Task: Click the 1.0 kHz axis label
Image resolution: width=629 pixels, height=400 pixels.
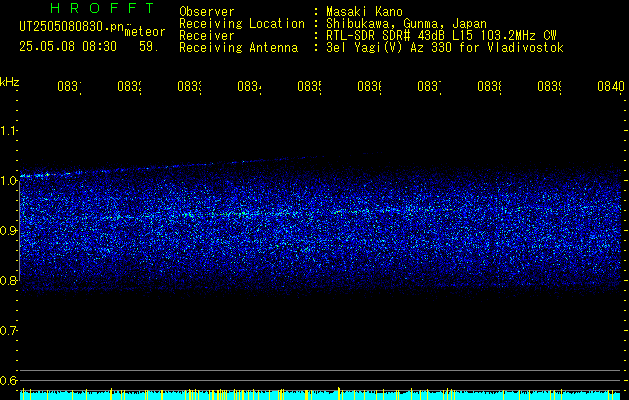Action: point(8,181)
